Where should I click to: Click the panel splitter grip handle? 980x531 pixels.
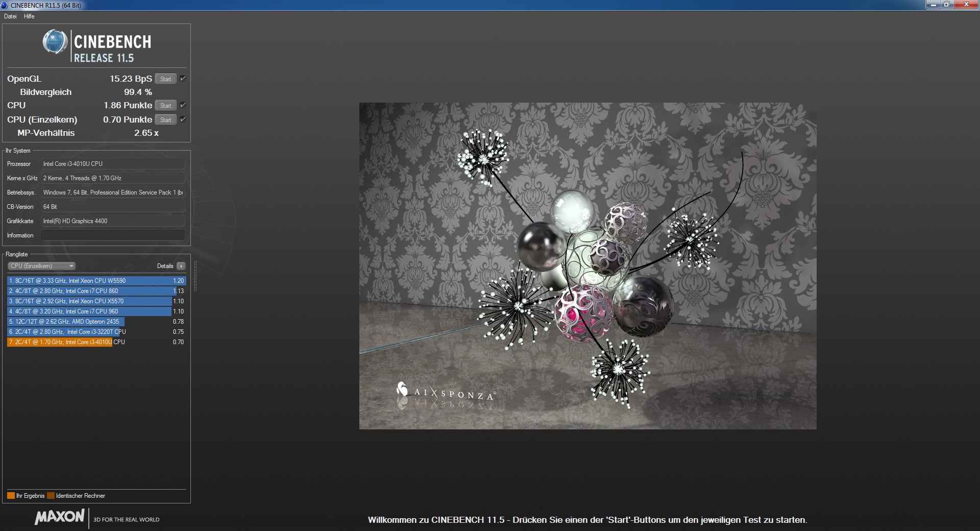point(195,276)
